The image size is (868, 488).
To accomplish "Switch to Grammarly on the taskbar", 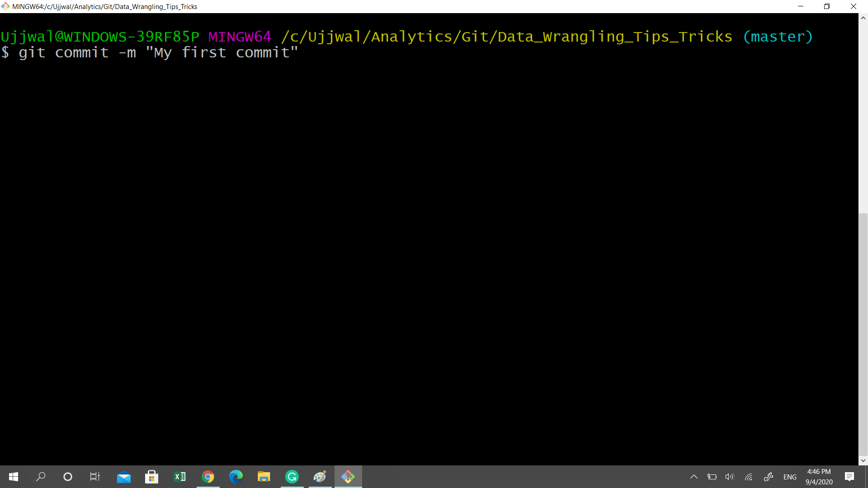I will click(x=292, y=477).
